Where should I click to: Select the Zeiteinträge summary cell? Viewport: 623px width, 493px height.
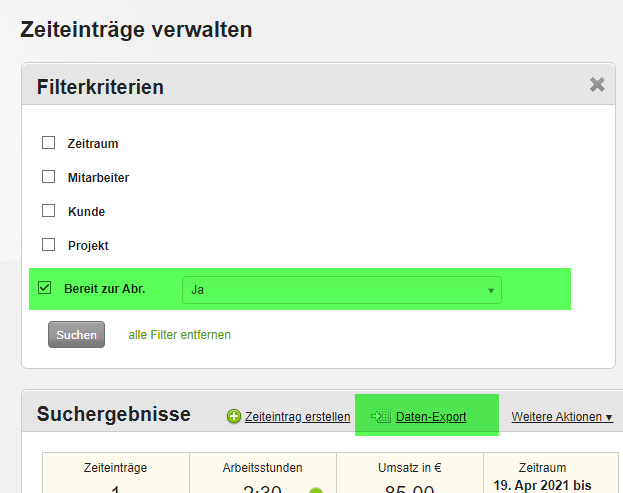[115, 474]
